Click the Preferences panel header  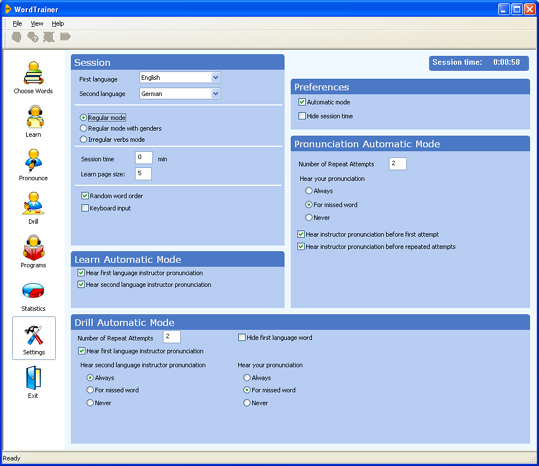[x=410, y=87]
